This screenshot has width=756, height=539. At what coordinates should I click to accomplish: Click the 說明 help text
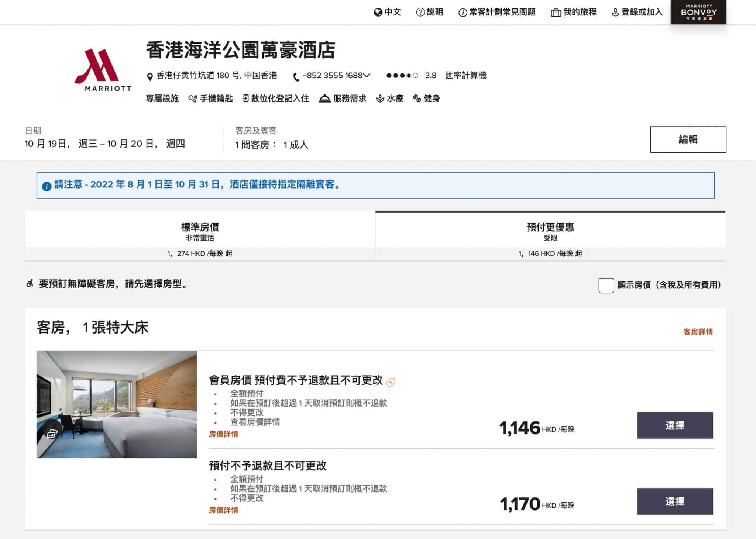coord(435,12)
